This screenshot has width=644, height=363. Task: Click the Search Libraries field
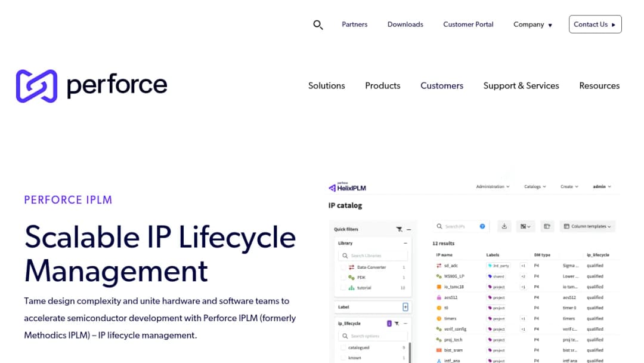[373, 256]
